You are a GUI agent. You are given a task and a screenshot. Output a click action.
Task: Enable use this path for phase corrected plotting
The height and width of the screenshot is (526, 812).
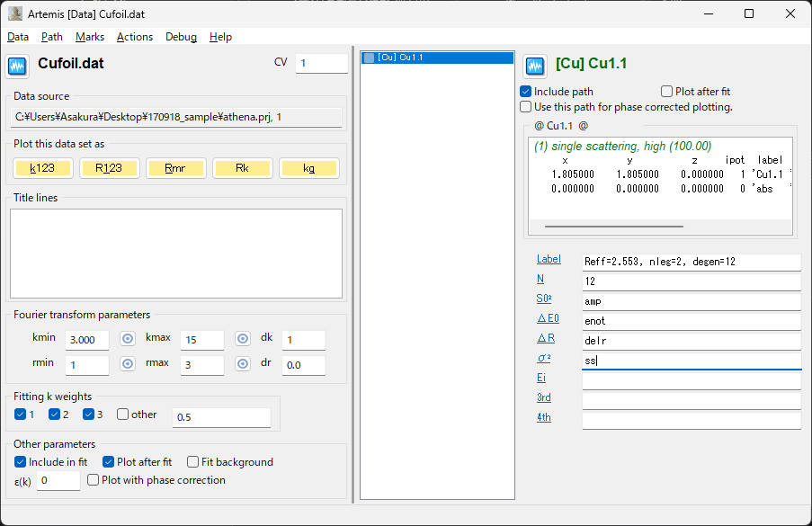point(526,107)
